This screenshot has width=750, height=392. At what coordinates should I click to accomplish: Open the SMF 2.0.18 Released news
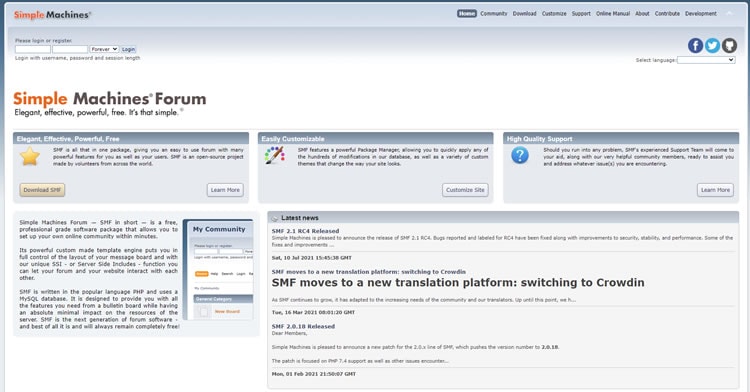303,327
